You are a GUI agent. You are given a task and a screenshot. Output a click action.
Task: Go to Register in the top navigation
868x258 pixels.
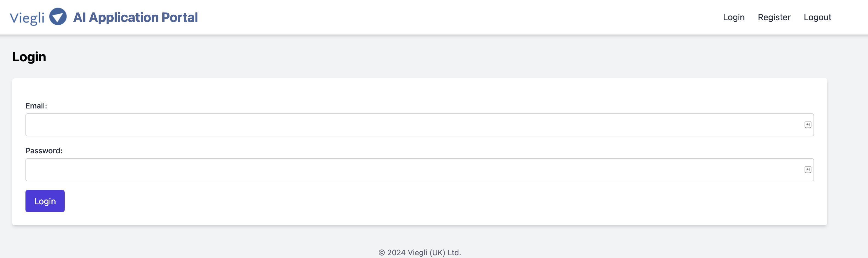tap(774, 17)
